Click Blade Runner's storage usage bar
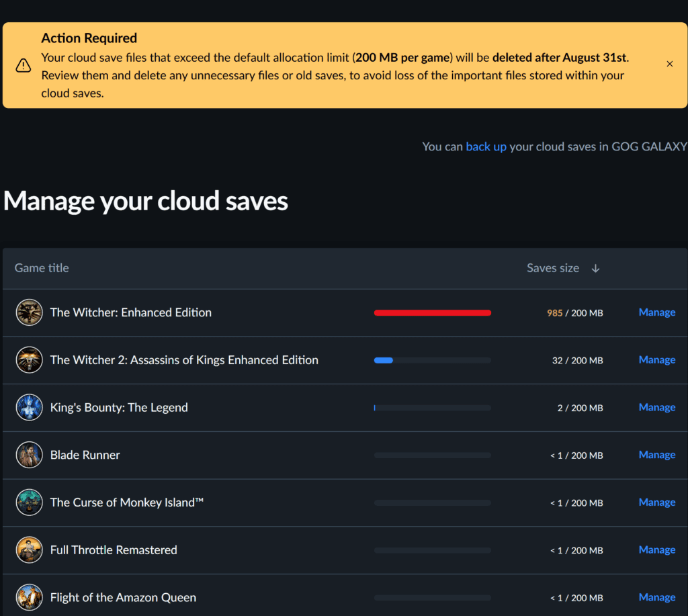This screenshot has height=616, width=688. (432, 455)
